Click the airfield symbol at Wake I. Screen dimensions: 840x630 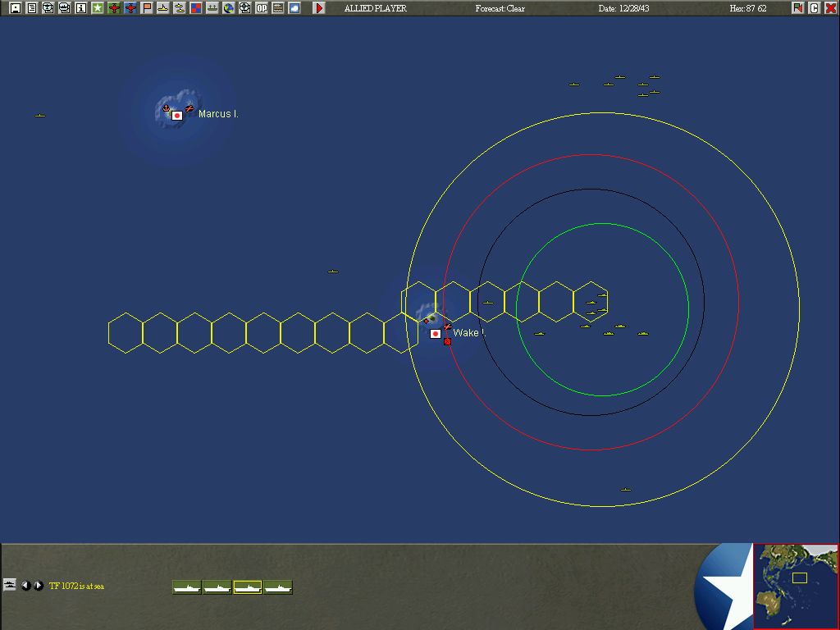coord(447,326)
